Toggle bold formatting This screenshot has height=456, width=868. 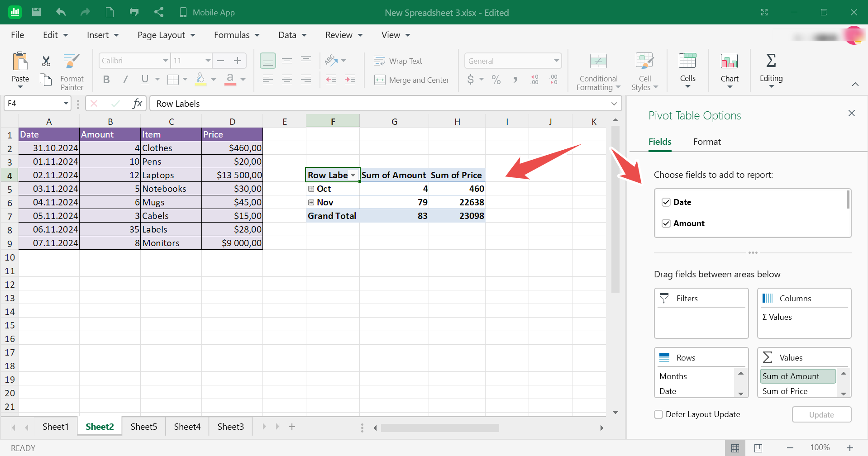(x=106, y=80)
